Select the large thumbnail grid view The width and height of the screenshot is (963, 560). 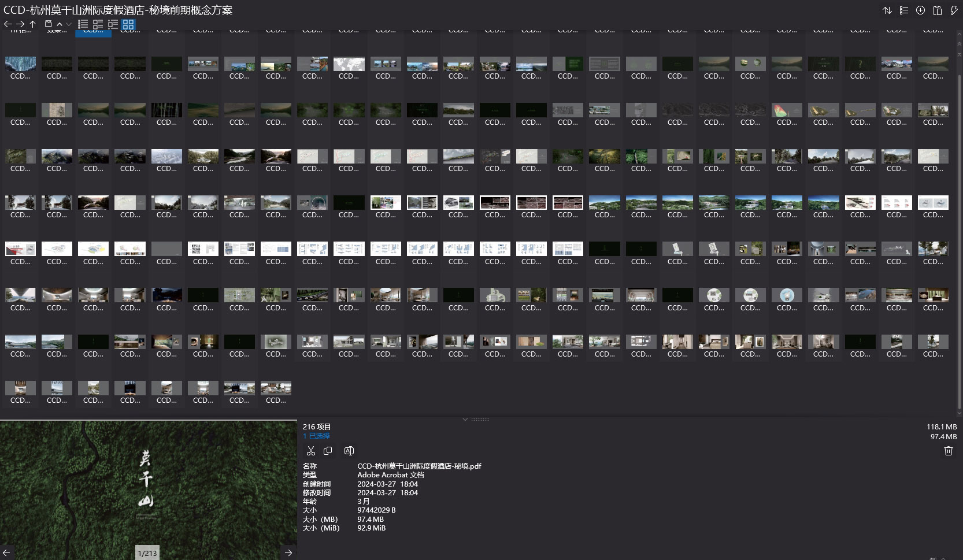128,24
